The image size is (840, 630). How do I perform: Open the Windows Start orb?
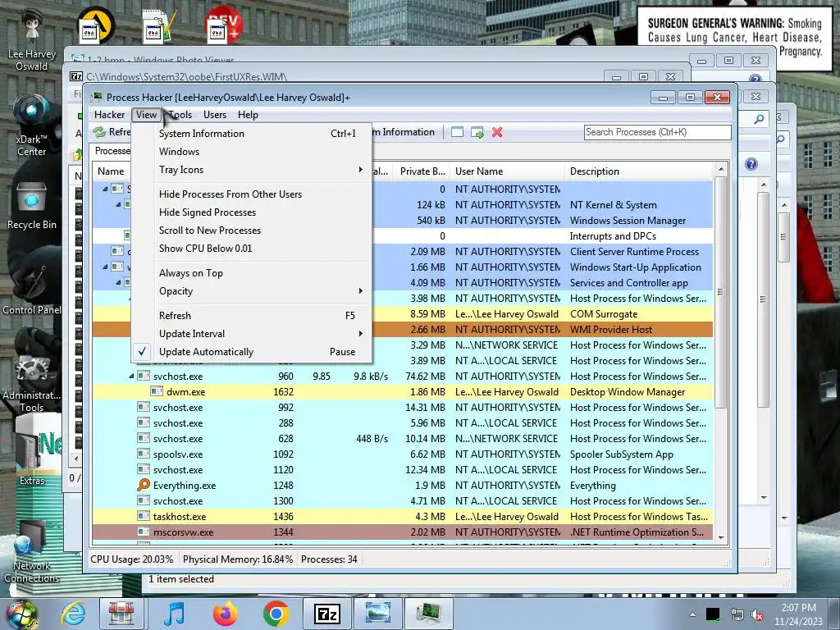(x=21, y=614)
